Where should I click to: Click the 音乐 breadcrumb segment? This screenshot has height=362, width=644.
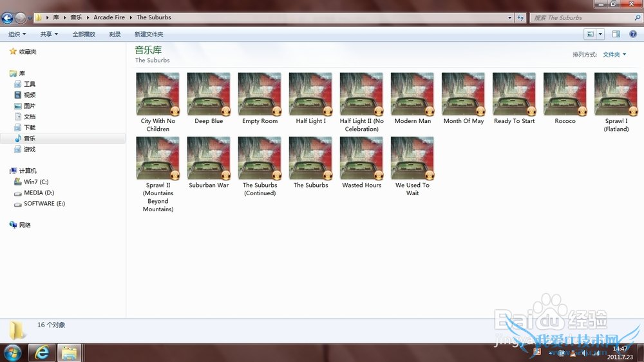click(76, 17)
